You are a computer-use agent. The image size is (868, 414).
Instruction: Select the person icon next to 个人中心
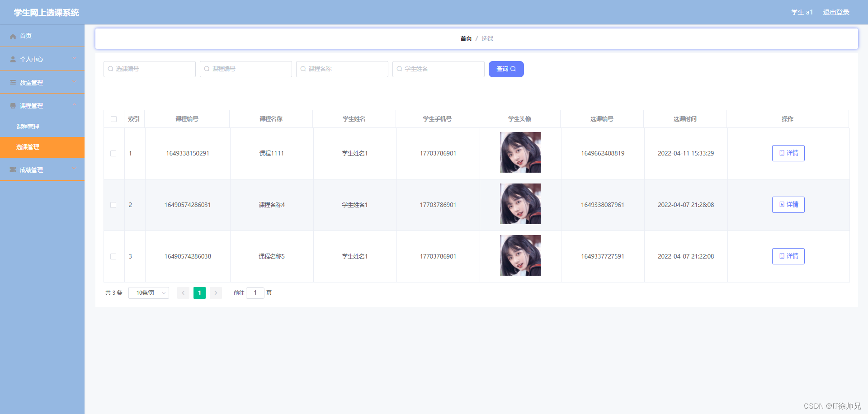tap(13, 59)
